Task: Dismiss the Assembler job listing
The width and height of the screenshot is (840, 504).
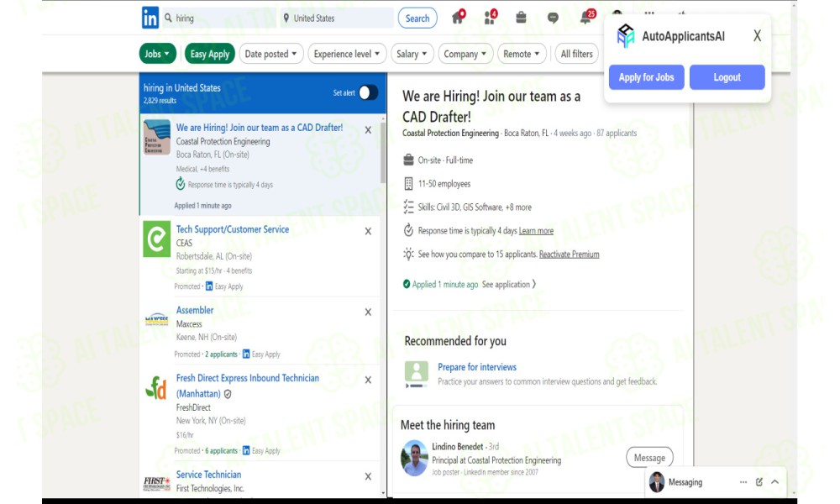Action: [368, 312]
